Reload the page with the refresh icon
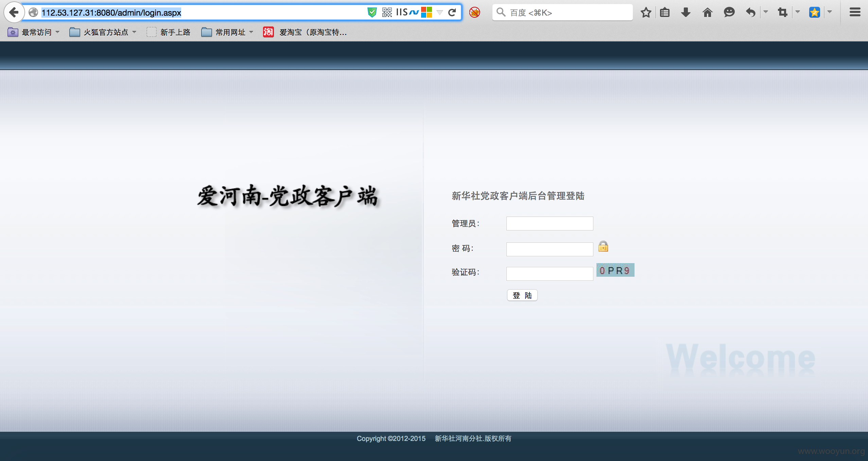Viewport: 868px width, 461px height. (452, 13)
